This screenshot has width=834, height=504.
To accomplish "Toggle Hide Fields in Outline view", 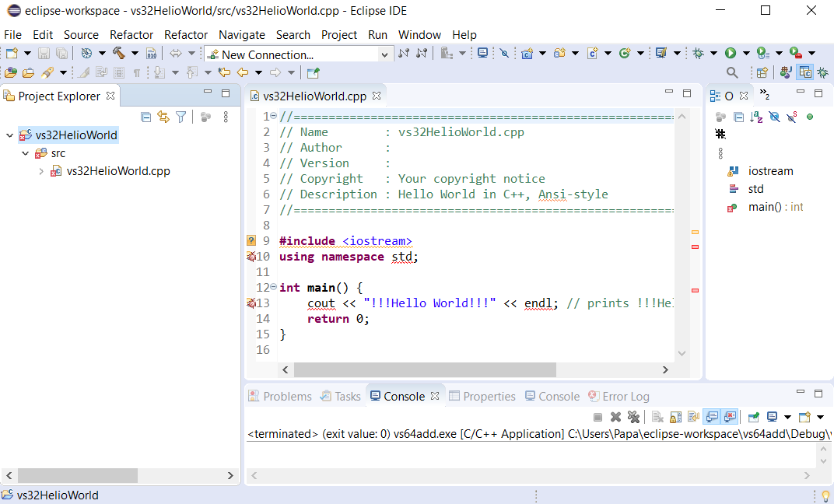I will 774,117.
